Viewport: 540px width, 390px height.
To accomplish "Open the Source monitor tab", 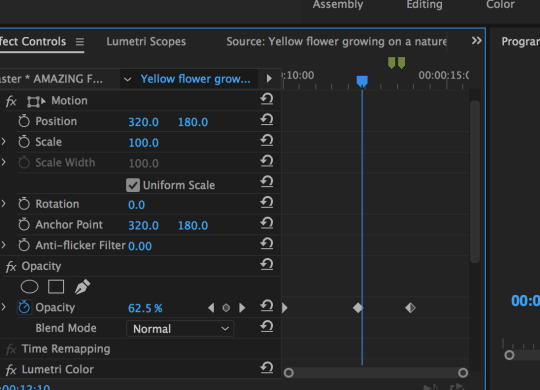I will pos(336,41).
